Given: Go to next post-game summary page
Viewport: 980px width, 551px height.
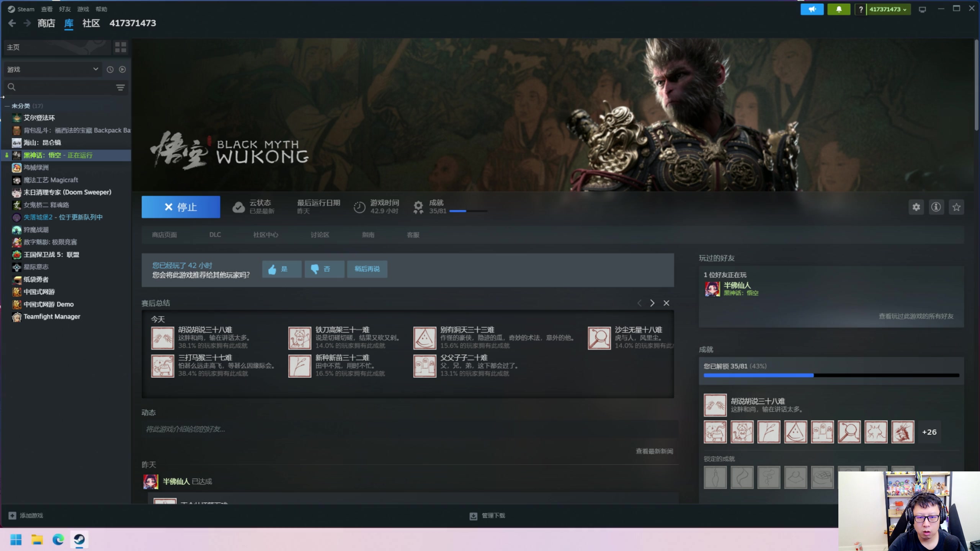Looking at the screenshot, I should [652, 303].
